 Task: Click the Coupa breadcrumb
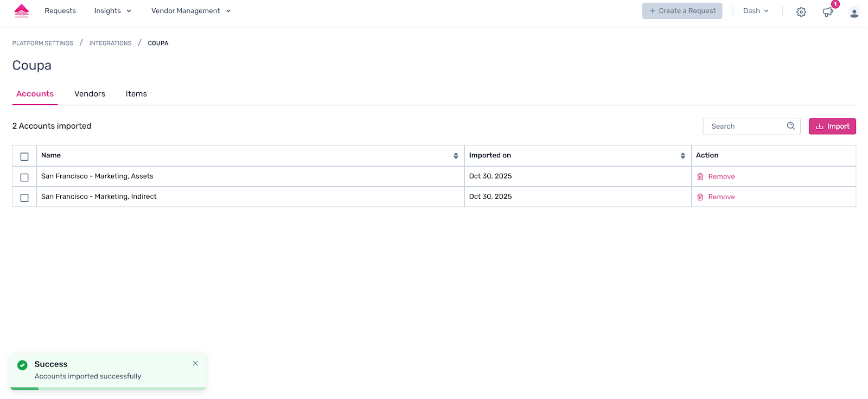pos(158,43)
